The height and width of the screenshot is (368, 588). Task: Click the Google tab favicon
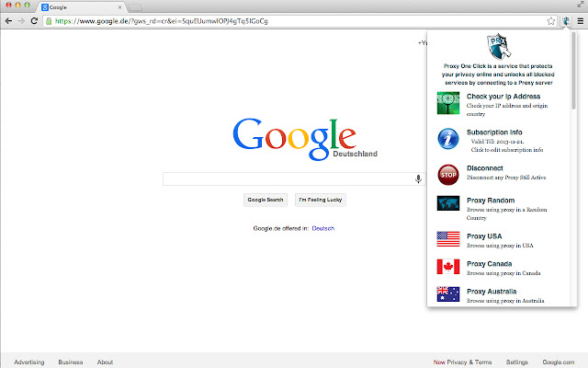click(x=45, y=7)
